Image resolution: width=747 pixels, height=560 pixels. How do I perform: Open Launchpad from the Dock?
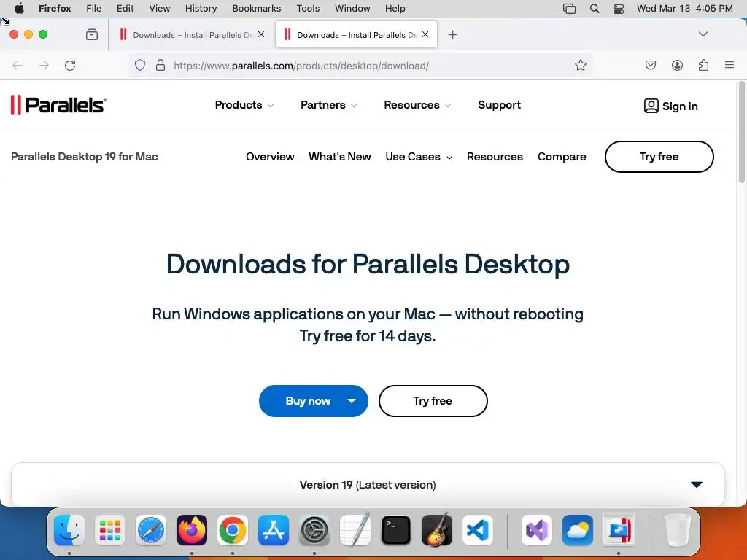click(x=110, y=530)
